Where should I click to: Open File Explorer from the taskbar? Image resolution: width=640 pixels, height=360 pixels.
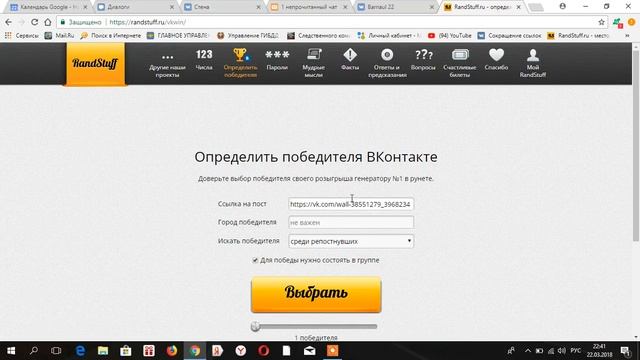coord(103,351)
